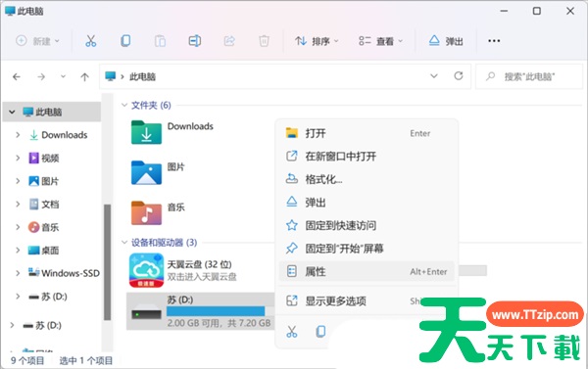This screenshot has height=369, width=588.
Task: Choose 属性 in the context menu
Action: 367,271
